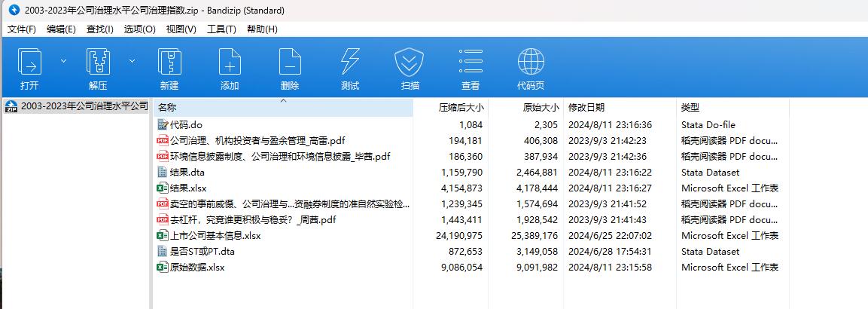Select the file 原始数据.xlsx
The height and width of the screenshot is (309, 868).
click(x=198, y=268)
